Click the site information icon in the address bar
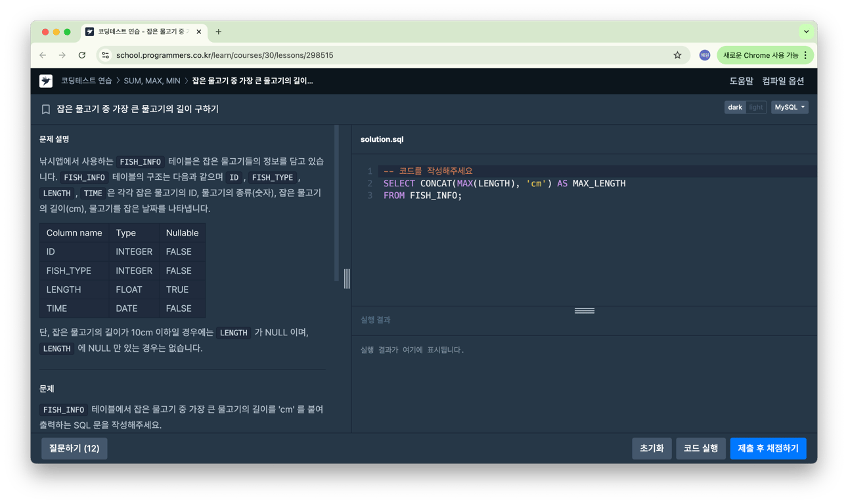Viewport: 848px width, 504px height. coord(106,55)
